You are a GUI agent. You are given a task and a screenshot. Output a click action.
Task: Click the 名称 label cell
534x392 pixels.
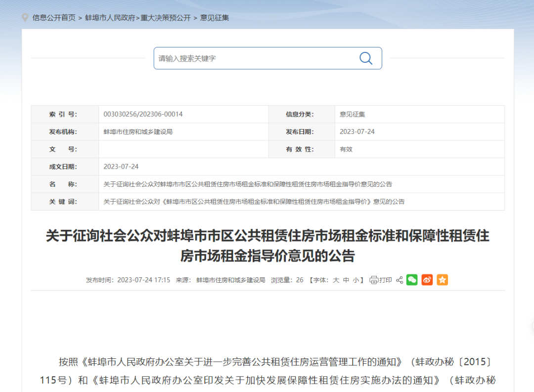coord(65,184)
